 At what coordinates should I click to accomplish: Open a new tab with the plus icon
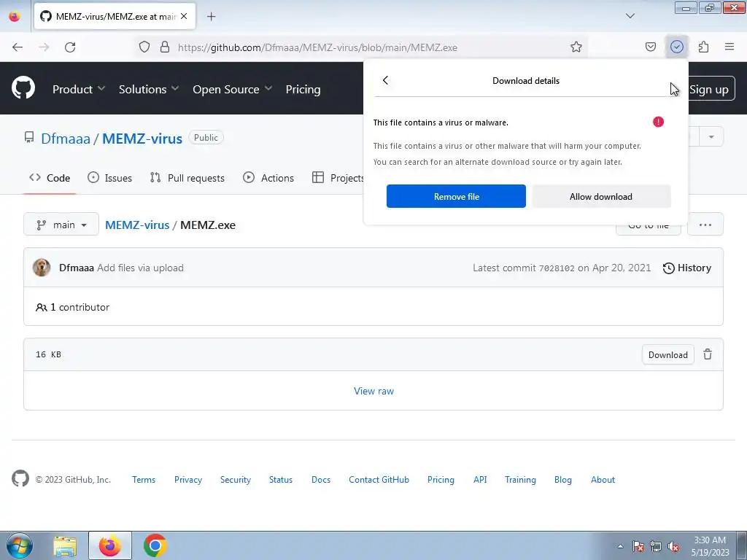tap(211, 17)
